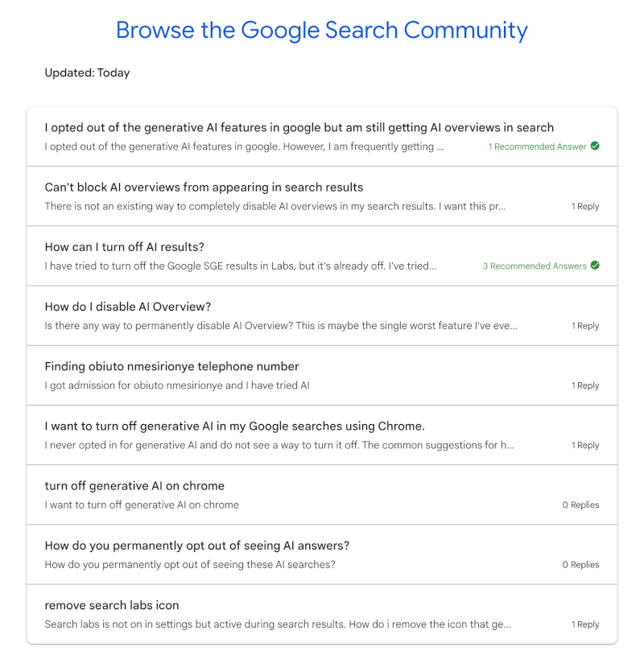The width and height of the screenshot is (644, 651).
Task: Open 'Can't block AI overviews' thread
Action: pyautogui.click(x=204, y=187)
